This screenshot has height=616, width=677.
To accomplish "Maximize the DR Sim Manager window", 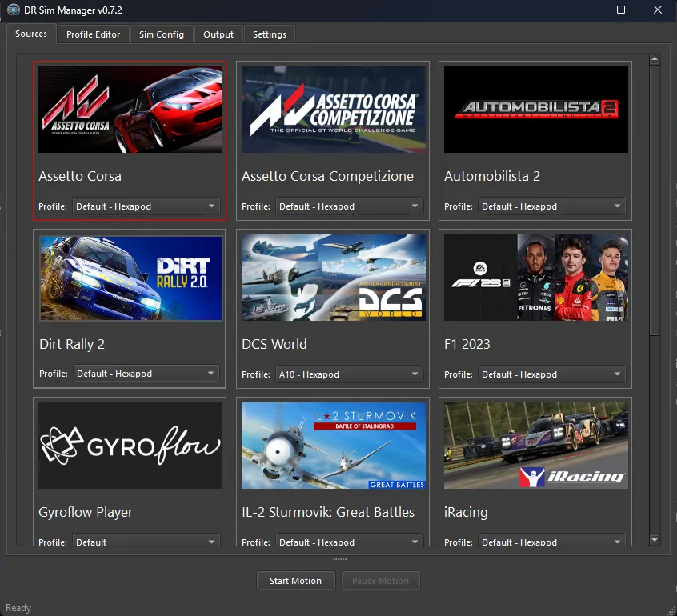I will (x=621, y=10).
